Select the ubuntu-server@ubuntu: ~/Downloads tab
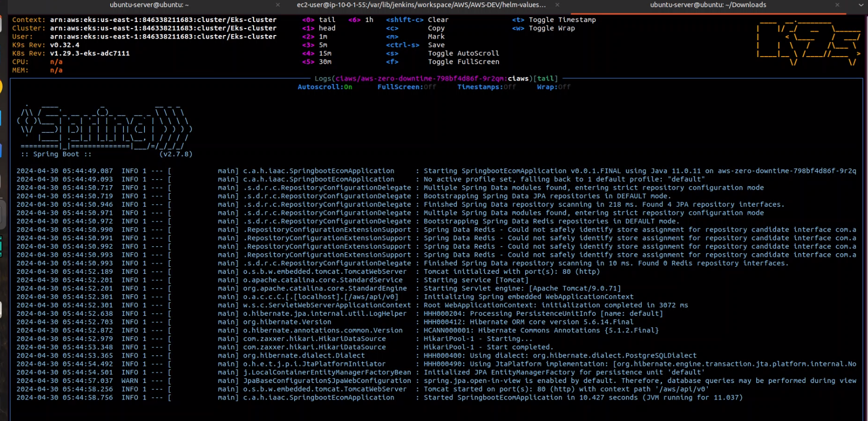 (708, 5)
